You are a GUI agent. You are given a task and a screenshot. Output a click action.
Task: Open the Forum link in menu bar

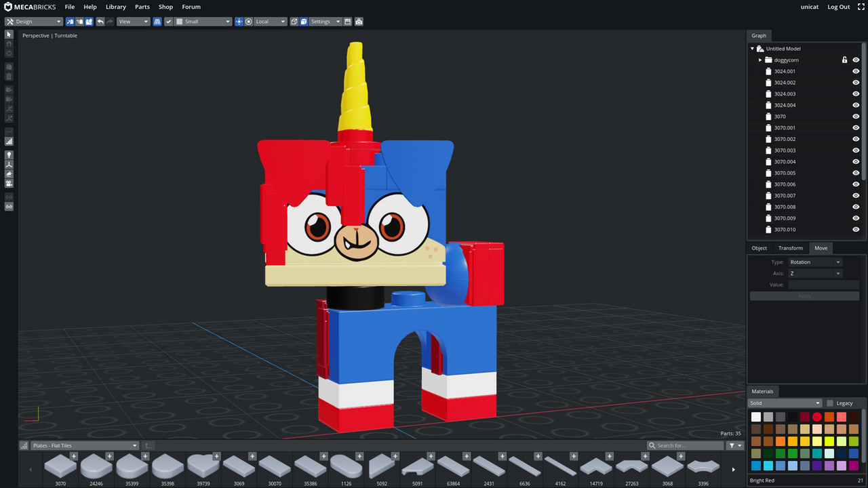pos(191,7)
